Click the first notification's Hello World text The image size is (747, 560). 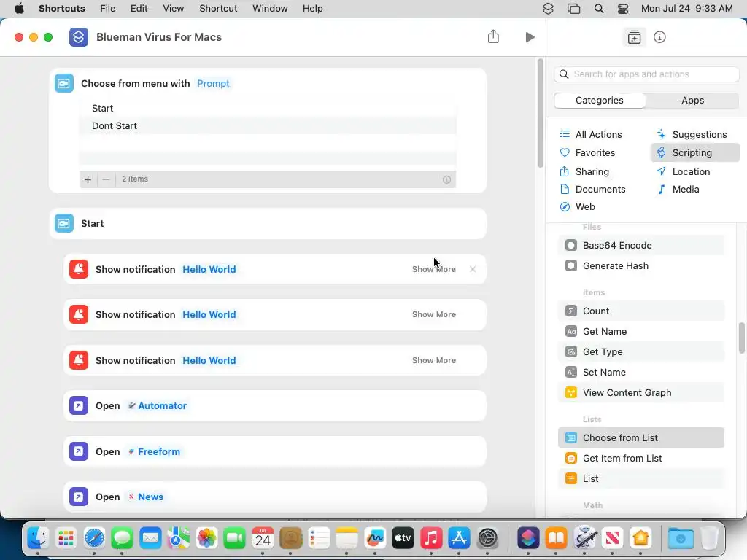(209, 269)
